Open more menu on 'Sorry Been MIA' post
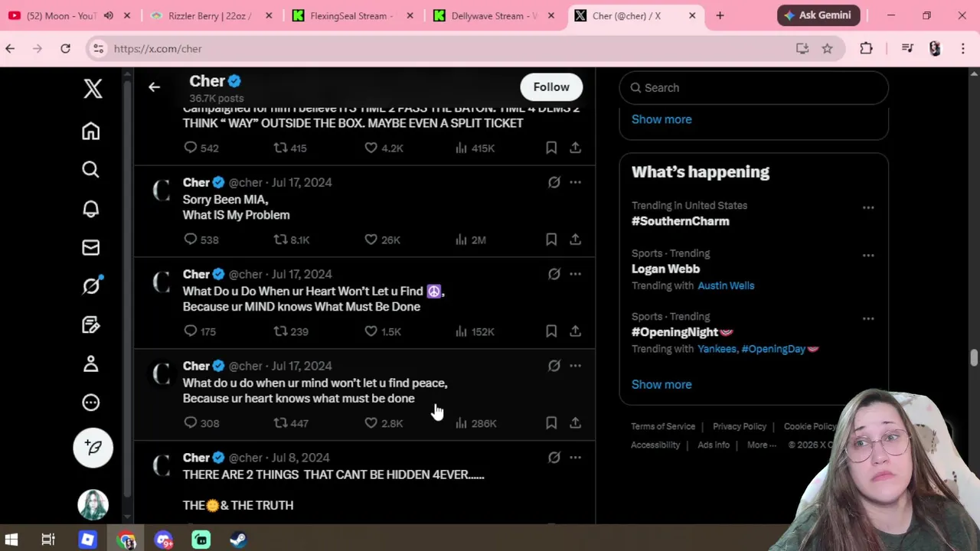Viewport: 980px width, 551px height. (575, 182)
